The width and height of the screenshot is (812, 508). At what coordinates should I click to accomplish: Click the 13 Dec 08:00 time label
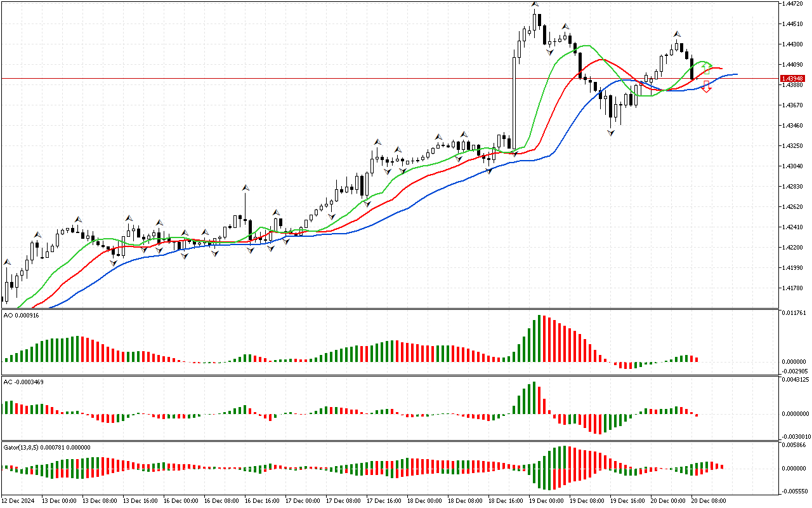[x=100, y=500]
